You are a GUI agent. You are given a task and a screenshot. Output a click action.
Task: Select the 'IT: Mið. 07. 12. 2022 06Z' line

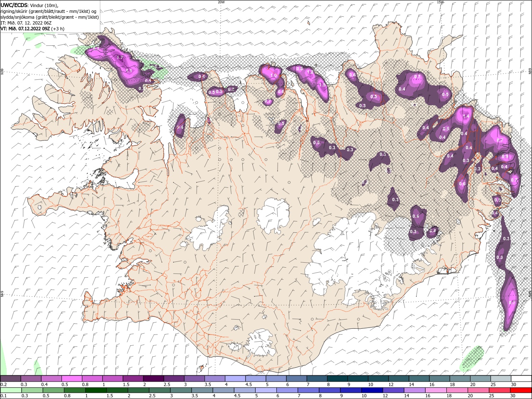tap(25, 23)
